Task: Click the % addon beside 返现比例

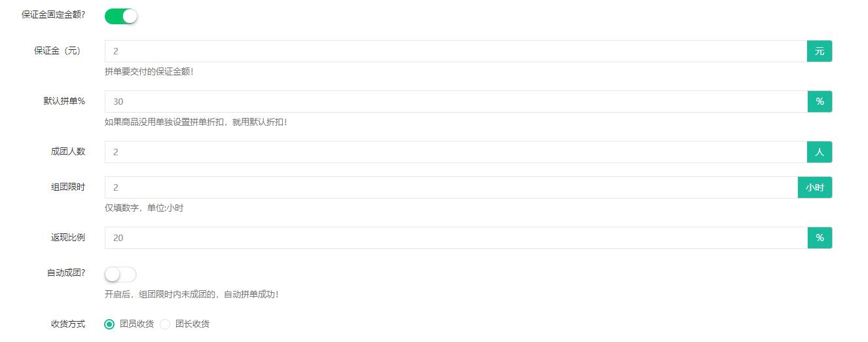Action: 820,238
